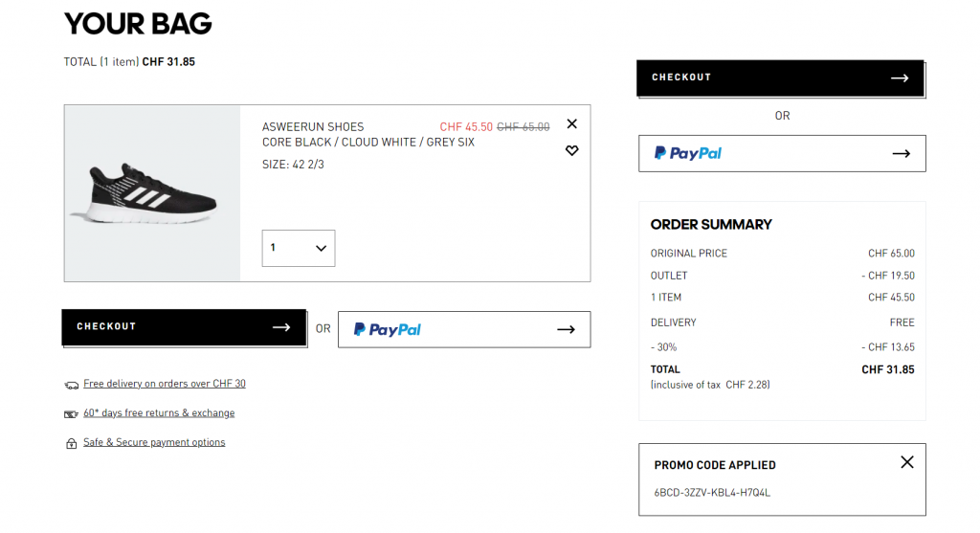Click the arrow on the Checkout button above PayPal
This screenshot has width=980, height=533.
pos(900,78)
